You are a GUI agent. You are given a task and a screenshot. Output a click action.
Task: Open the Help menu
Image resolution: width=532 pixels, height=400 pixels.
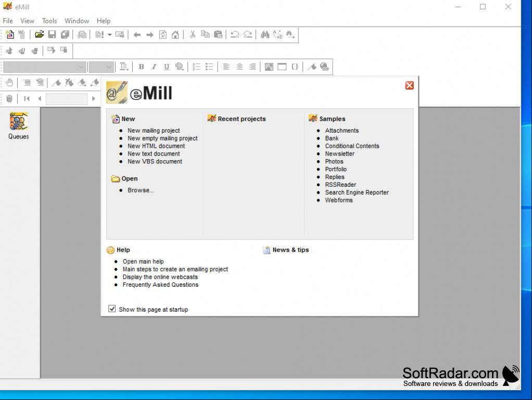(x=104, y=21)
